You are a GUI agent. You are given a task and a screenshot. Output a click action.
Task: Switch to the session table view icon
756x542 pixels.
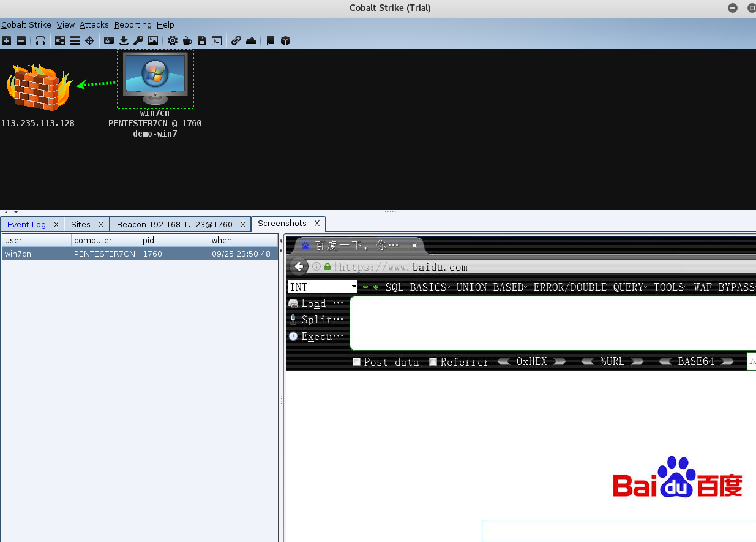coord(75,41)
